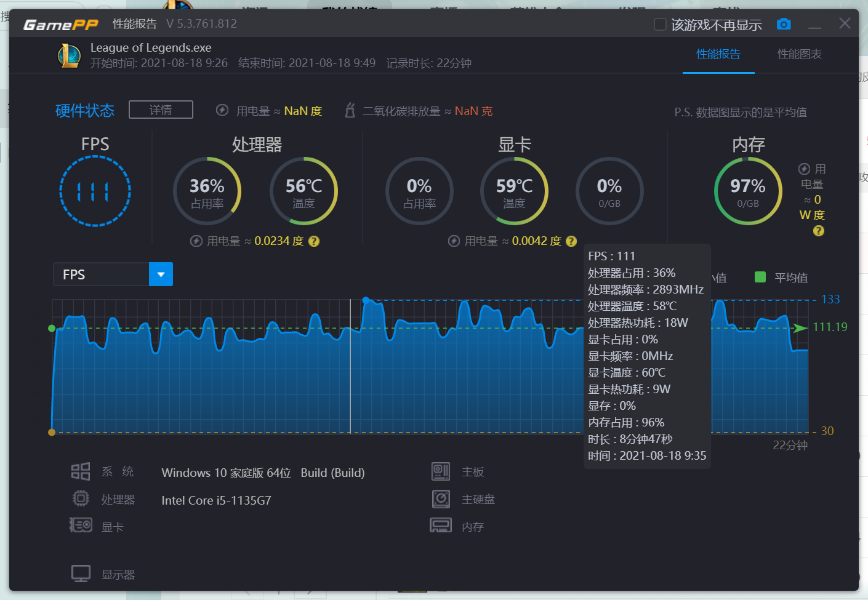
Task: Switch to 性能报告 tab
Action: 718,54
